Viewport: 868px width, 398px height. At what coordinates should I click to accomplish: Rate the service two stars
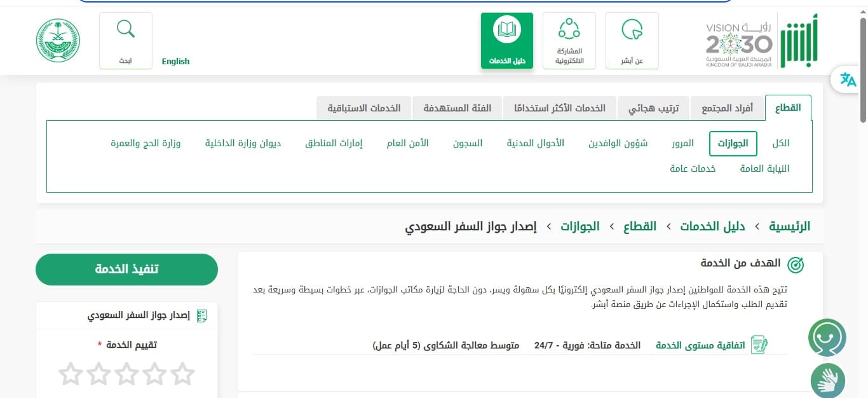(154, 374)
